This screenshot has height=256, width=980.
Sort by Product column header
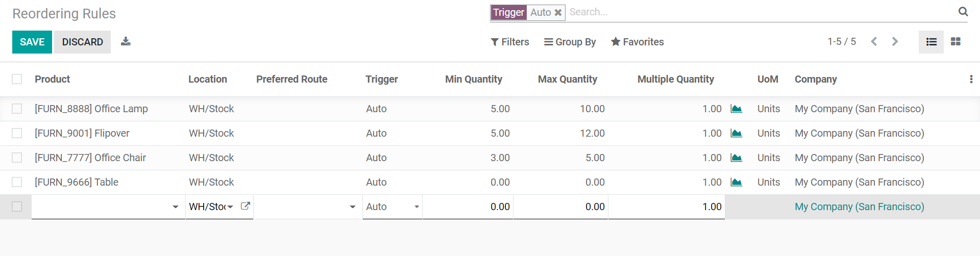point(52,79)
